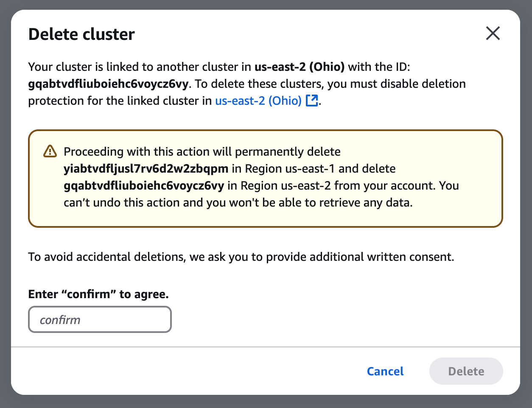Click the "can't undo this action" warning line
The width and height of the screenshot is (532, 408).
[x=238, y=203]
